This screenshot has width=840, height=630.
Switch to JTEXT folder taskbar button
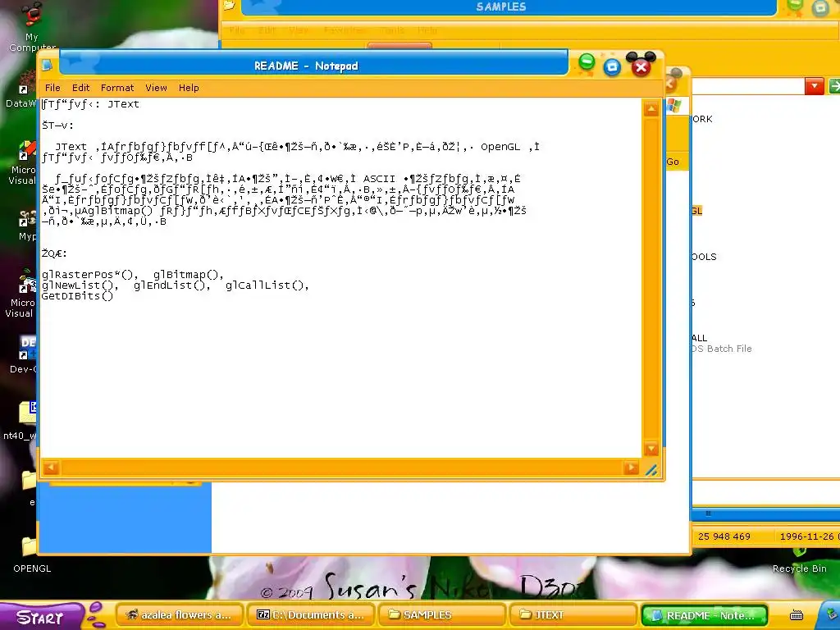coord(573,615)
